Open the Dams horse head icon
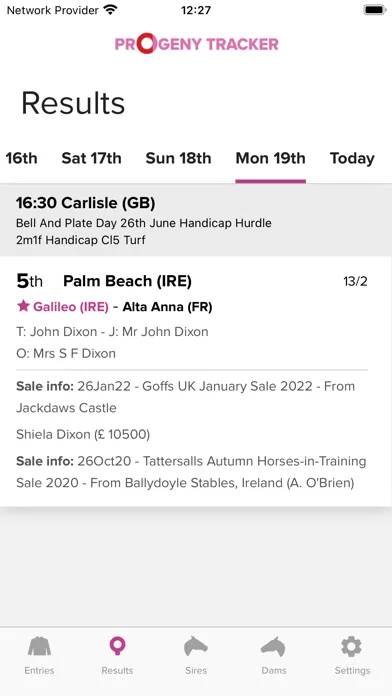Image resolution: width=392 pixels, height=696 pixels. [273, 647]
